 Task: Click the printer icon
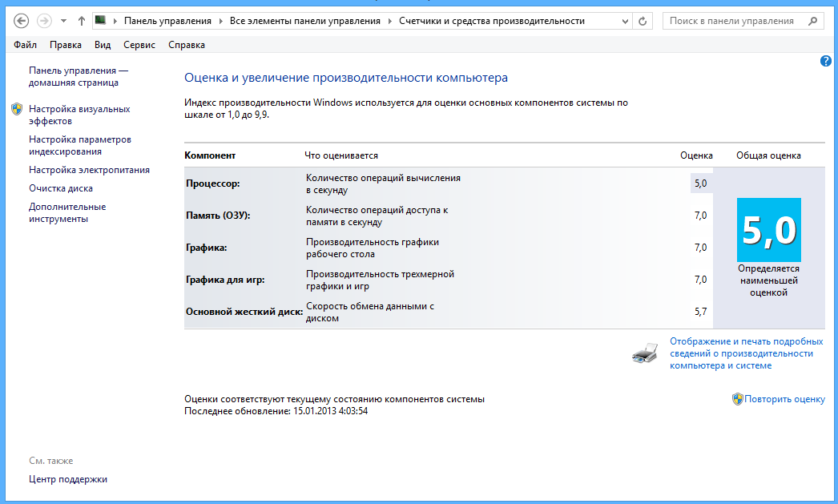coord(645,353)
